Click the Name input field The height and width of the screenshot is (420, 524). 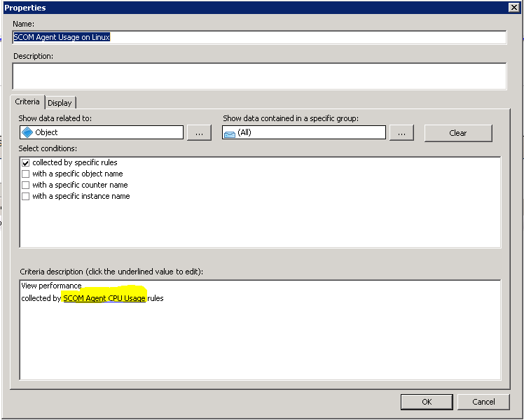point(259,37)
